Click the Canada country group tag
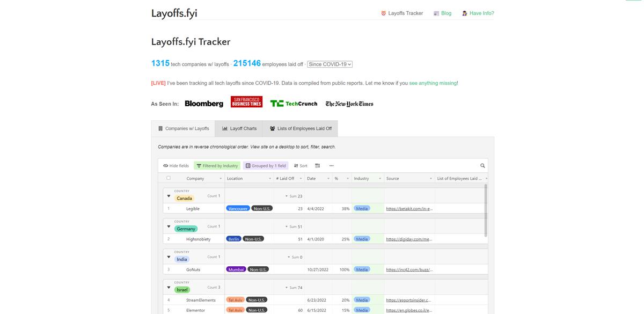 184,199
